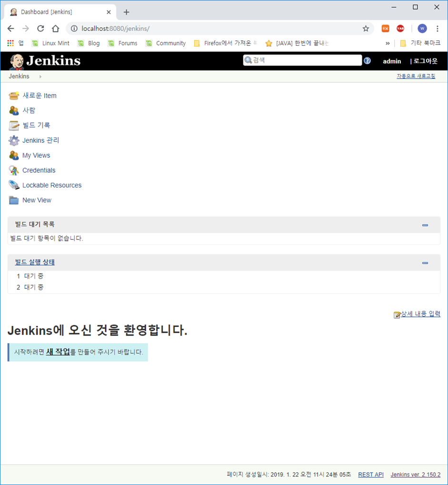Close the Dashboard [Jenkins] tab

pos(109,12)
